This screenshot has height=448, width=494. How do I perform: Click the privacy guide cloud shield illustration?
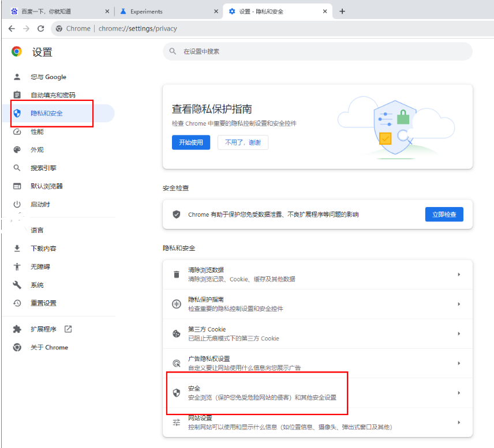pyautogui.click(x=396, y=127)
